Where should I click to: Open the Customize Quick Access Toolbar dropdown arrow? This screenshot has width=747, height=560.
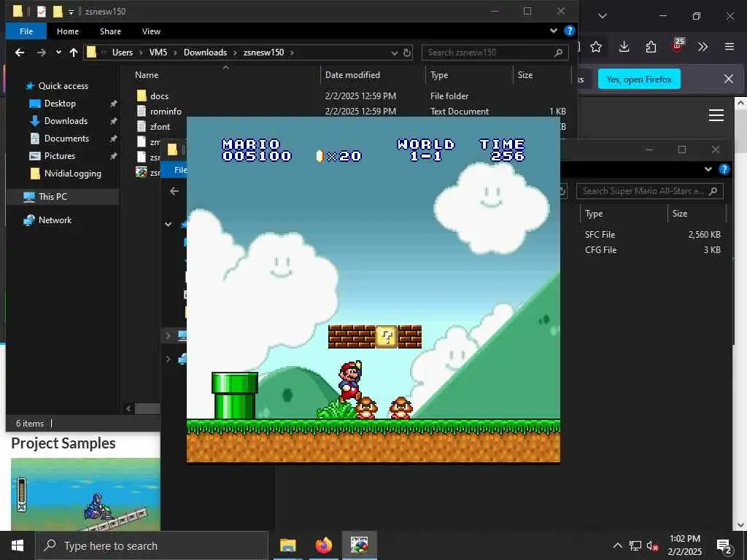pyautogui.click(x=71, y=12)
